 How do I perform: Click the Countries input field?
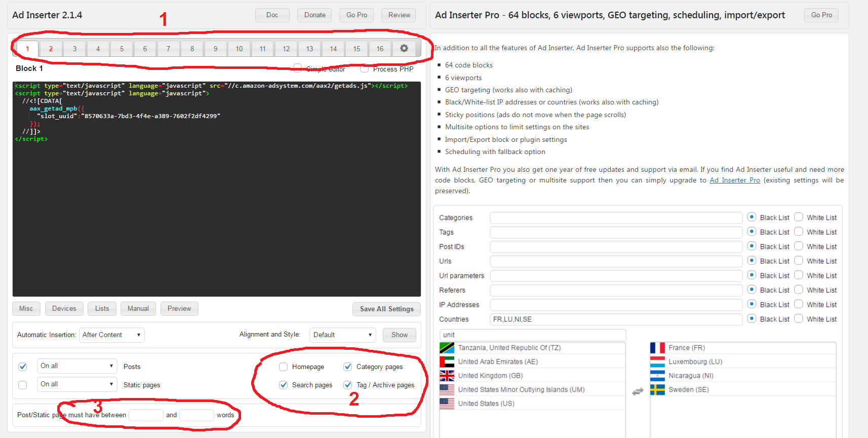(616, 319)
